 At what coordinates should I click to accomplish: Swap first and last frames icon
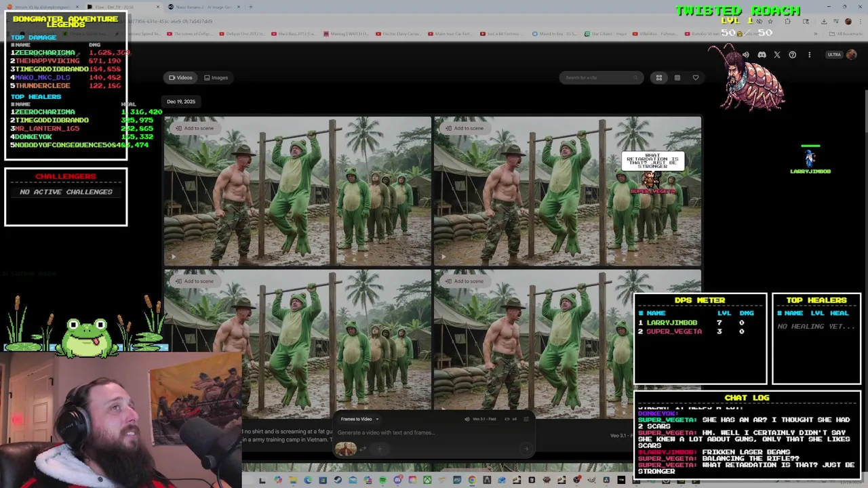(363, 449)
